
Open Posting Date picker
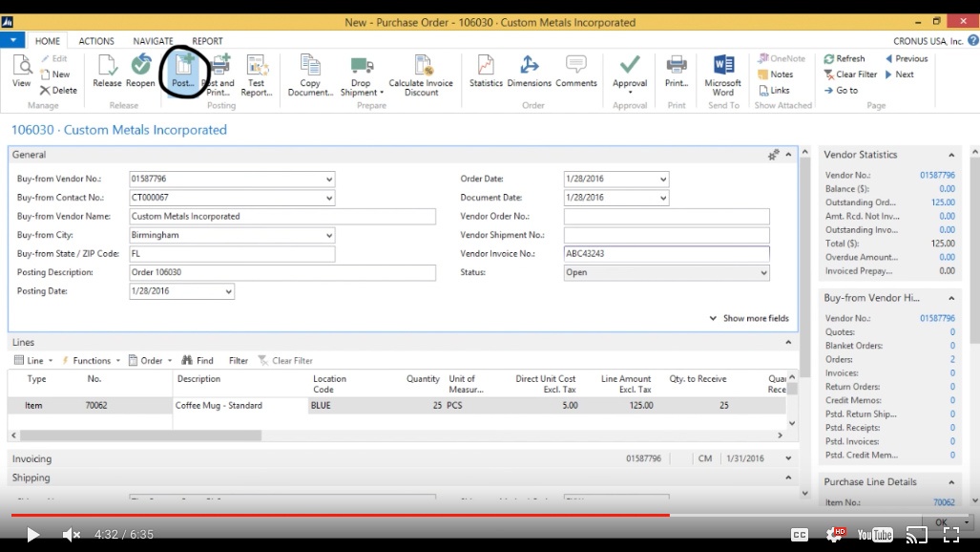pos(228,291)
